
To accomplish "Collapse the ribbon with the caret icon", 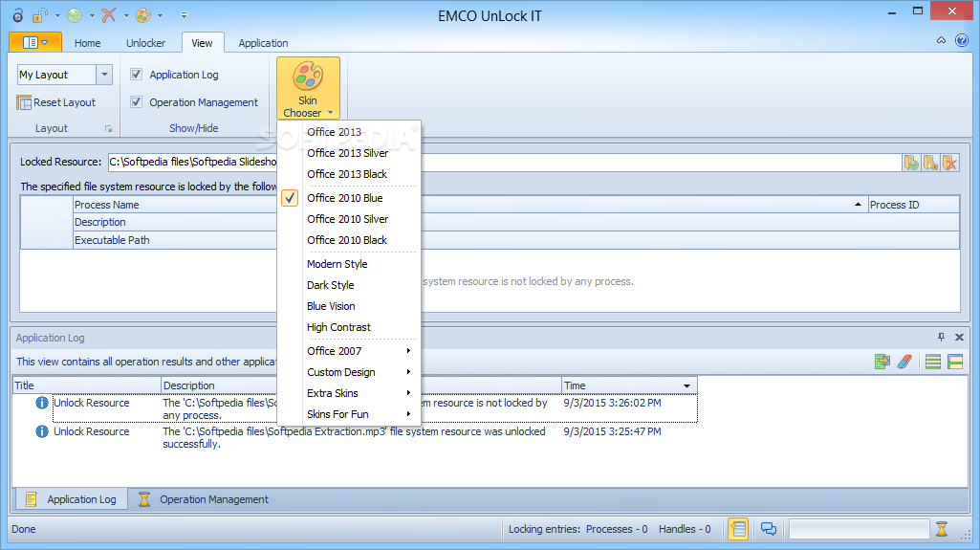I will click(x=941, y=40).
